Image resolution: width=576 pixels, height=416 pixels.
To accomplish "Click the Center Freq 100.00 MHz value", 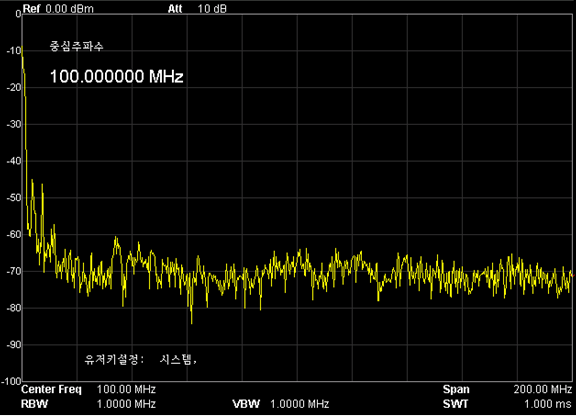I will pyautogui.click(x=126, y=389).
